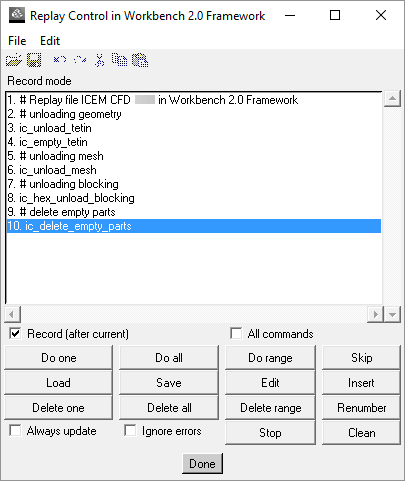Close the Replay Control window
This screenshot has width=405, height=481.
[381, 15]
